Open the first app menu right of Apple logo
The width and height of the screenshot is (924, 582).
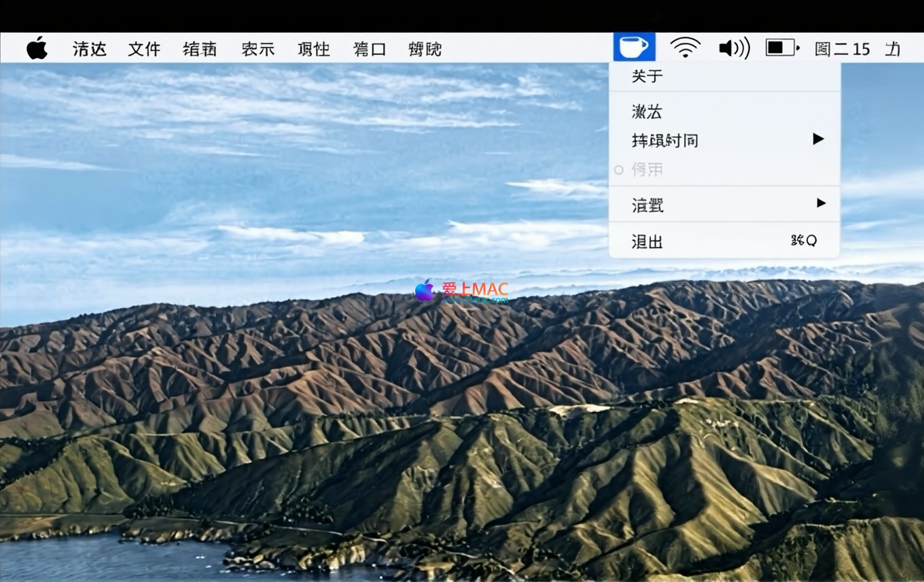tap(90, 49)
